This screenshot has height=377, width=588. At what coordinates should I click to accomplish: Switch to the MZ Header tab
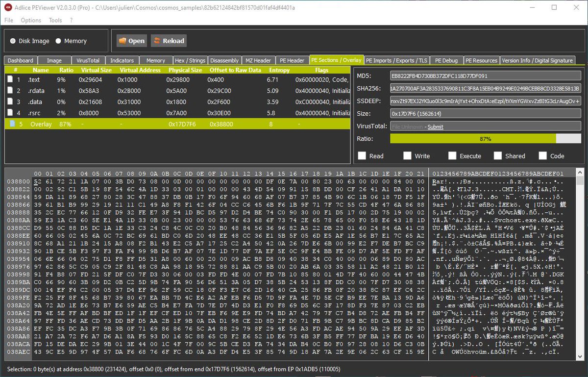(258, 60)
